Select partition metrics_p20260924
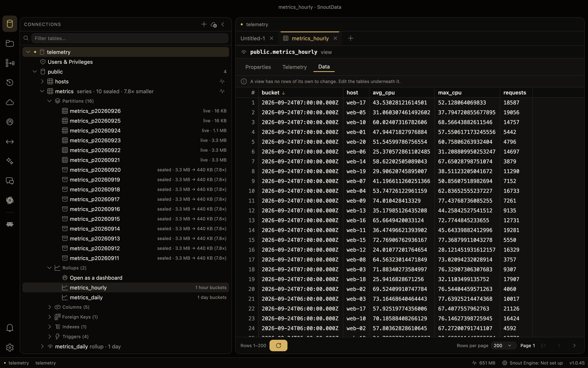 [126, 130]
